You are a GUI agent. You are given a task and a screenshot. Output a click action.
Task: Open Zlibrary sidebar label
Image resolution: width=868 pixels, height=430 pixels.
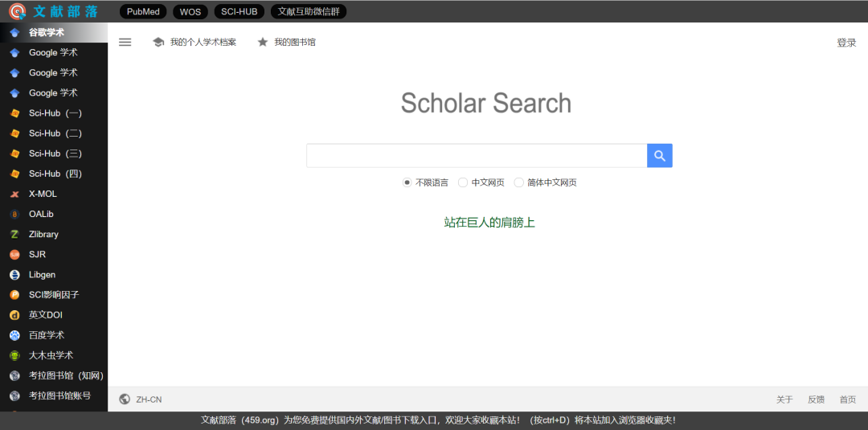tap(43, 235)
